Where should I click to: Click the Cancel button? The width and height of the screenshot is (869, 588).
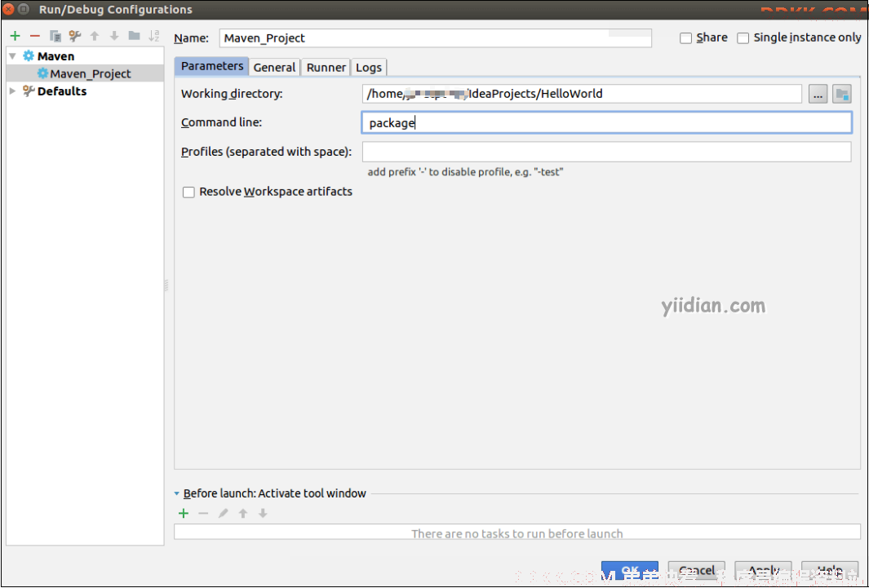click(x=697, y=571)
